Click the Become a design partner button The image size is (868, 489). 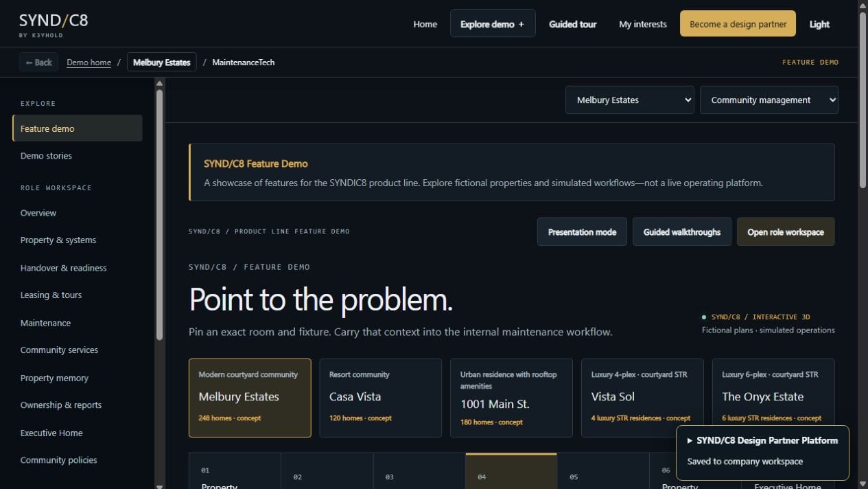tap(738, 24)
